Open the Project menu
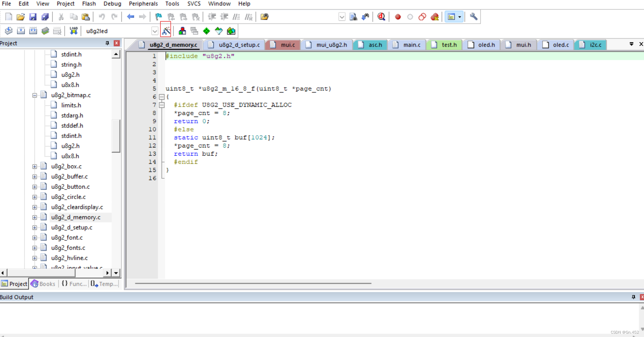644x337 pixels. click(65, 4)
